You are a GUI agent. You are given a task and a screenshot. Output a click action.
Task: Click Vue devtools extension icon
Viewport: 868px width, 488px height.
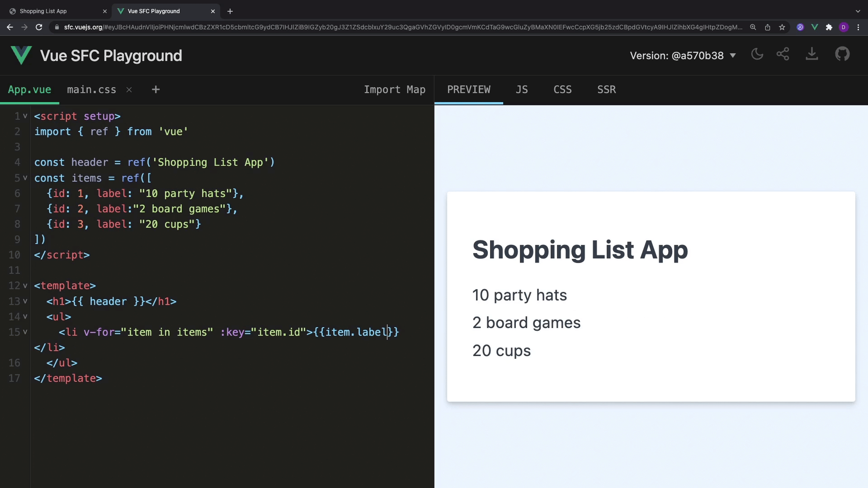coord(815,27)
